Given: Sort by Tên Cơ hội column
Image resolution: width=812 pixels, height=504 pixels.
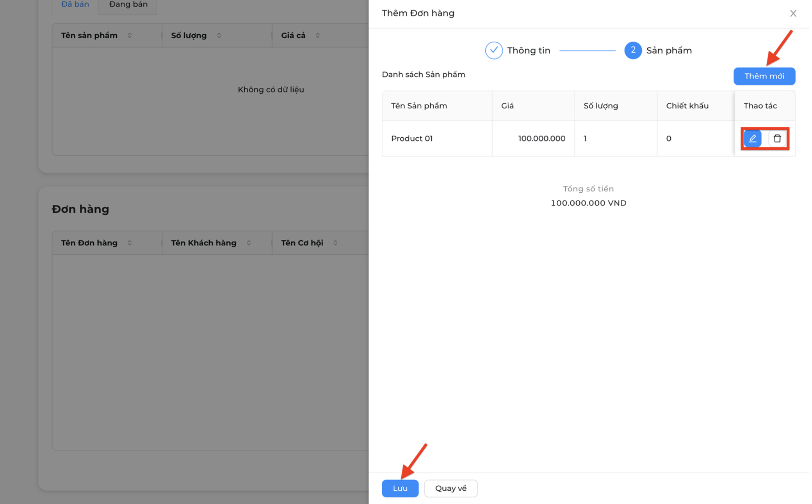Looking at the screenshot, I should (335, 243).
